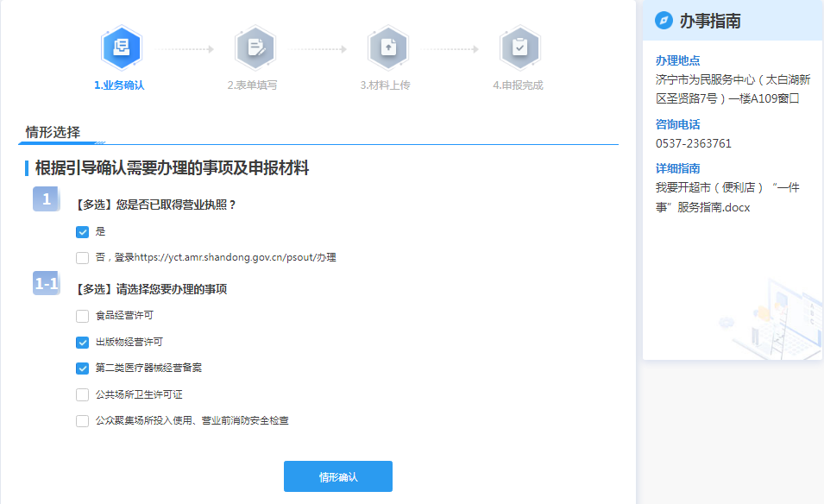Click the compass icon beside 办事指南

pos(664,21)
